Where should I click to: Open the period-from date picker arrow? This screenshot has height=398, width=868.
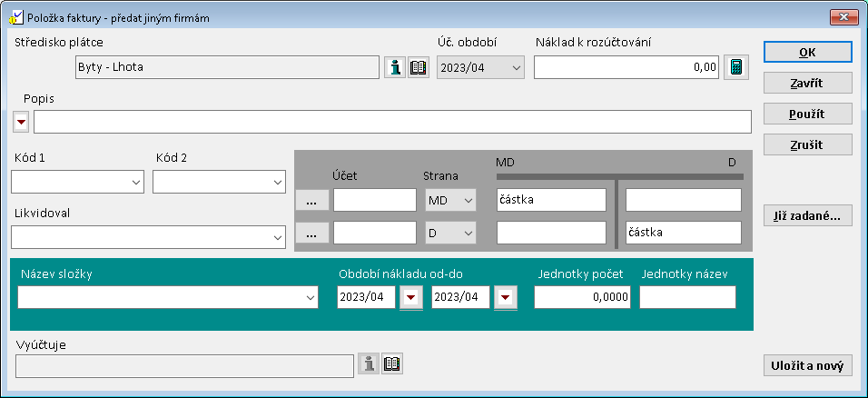(411, 298)
